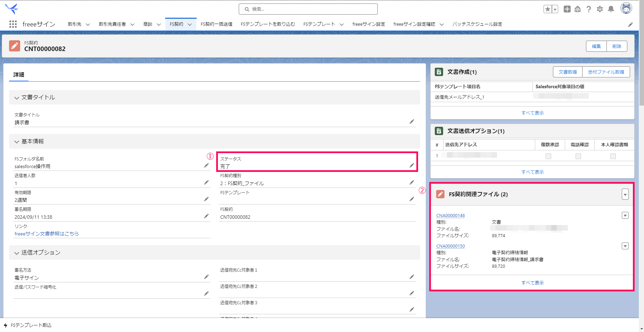Edit the 送信パスワード暗号化 pencil icon
Image resolution: width=644 pixels, height=332 pixels.
[206, 293]
